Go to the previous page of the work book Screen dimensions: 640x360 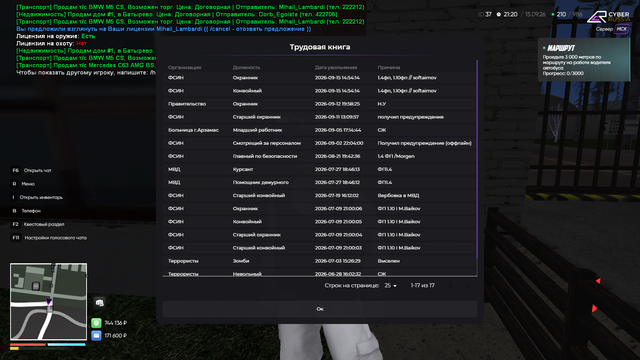pos(451,286)
